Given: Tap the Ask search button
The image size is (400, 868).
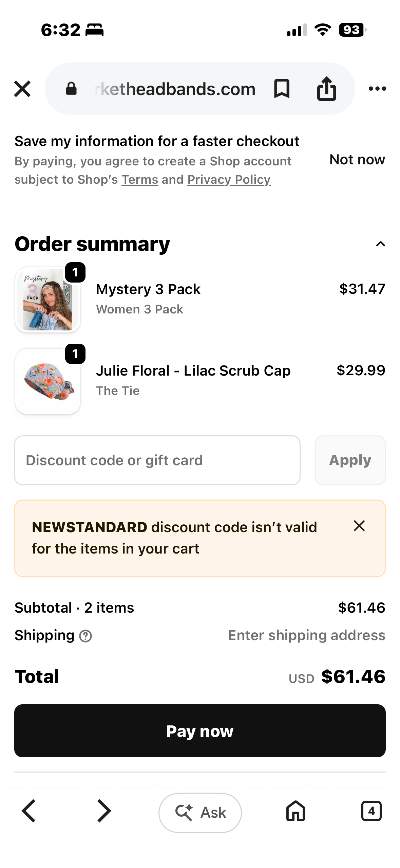Looking at the screenshot, I should point(200,813).
